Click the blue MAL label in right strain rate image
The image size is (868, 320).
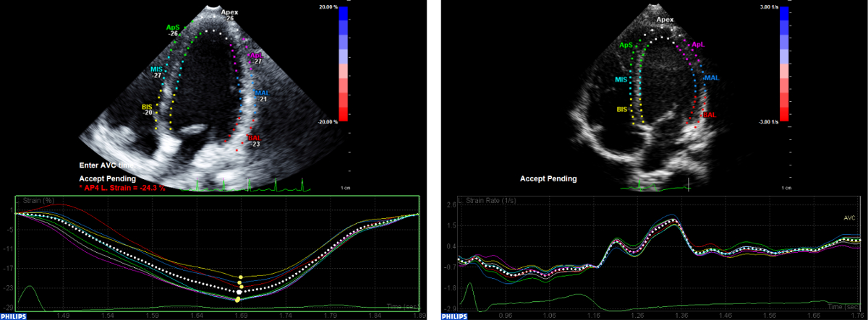712,77
